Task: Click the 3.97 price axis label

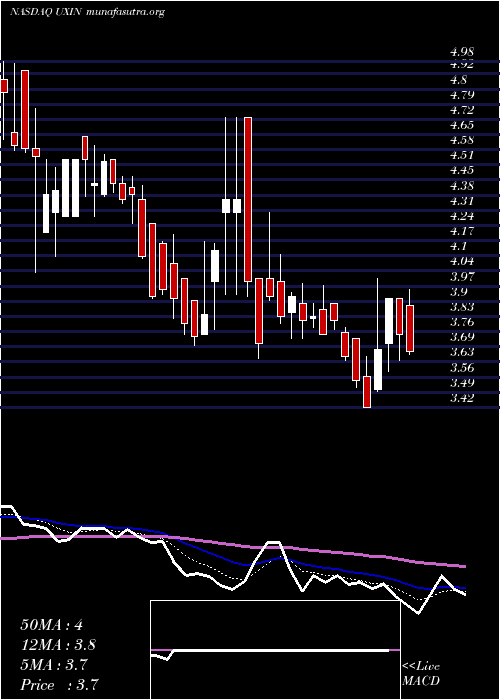Action: (462, 276)
